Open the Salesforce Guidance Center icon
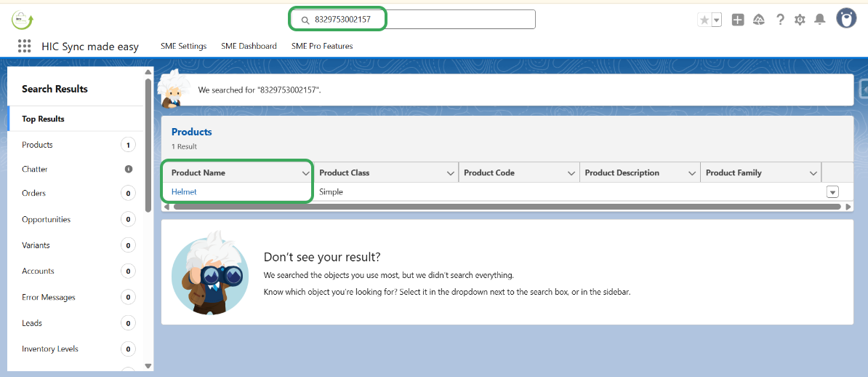This screenshot has height=377, width=868. coord(759,20)
